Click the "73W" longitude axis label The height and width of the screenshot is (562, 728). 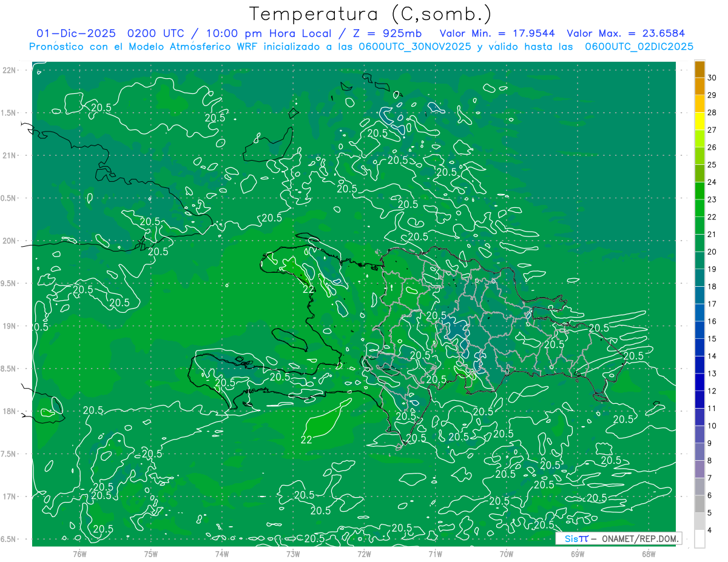pyautogui.click(x=293, y=554)
